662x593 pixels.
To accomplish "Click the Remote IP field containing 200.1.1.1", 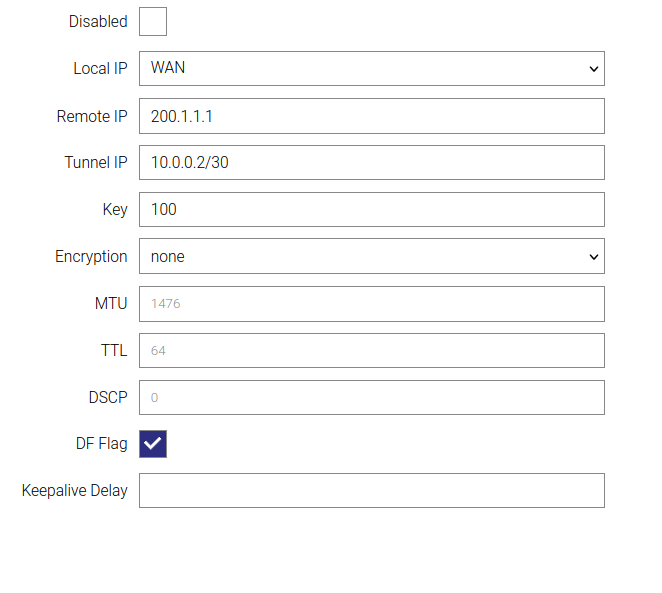I will point(371,116).
